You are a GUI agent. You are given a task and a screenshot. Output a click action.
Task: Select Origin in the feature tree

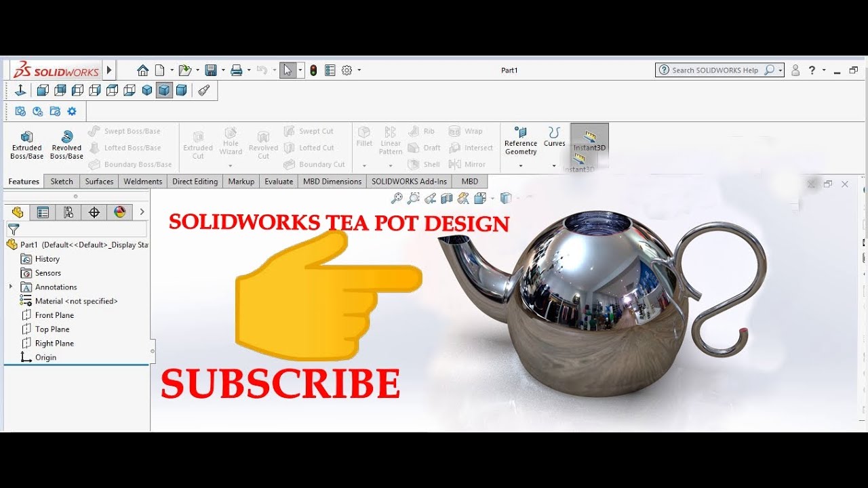39,358
